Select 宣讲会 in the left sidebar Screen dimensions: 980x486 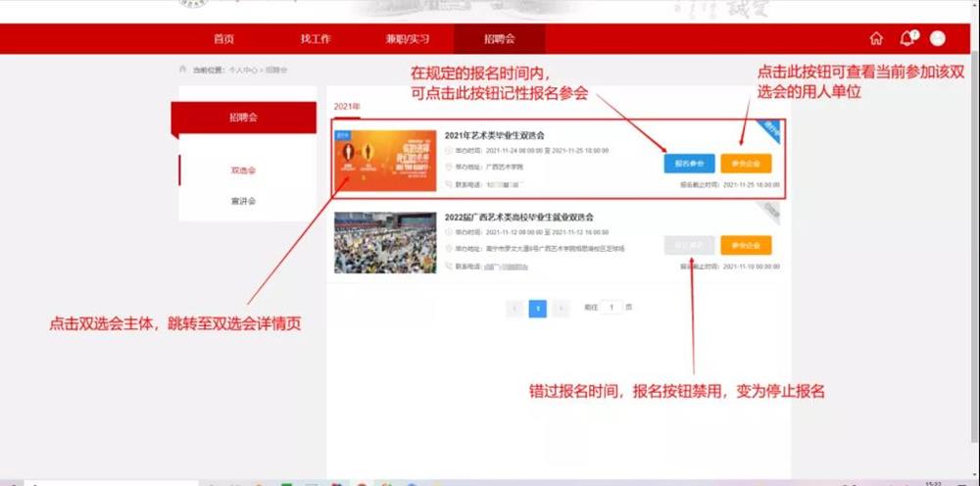pos(243,201)
